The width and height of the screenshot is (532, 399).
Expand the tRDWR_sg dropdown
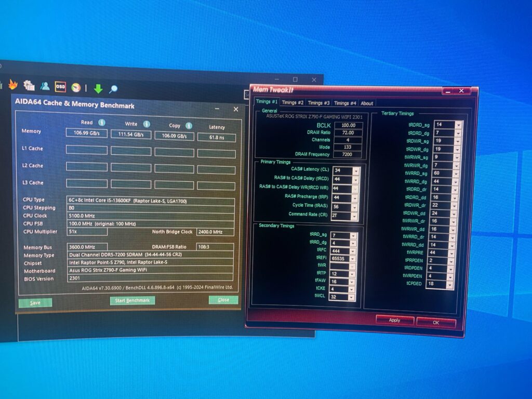click(458, 141)
